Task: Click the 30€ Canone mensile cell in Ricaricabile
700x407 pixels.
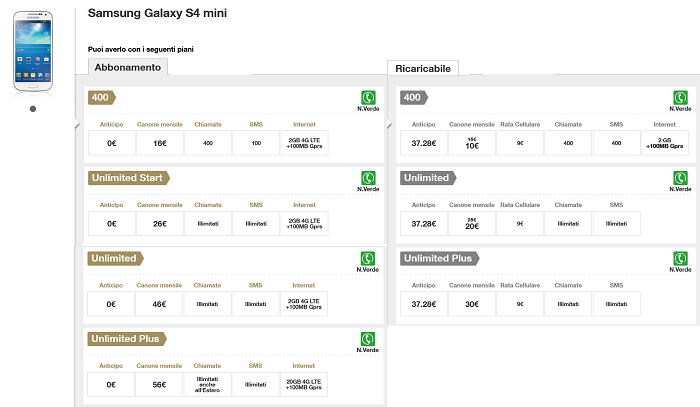Action: 472,304
